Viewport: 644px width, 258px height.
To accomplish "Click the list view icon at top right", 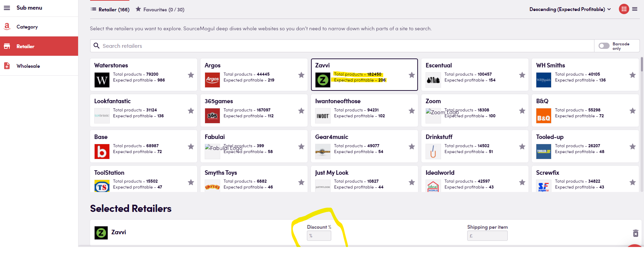I will (635, 9).
